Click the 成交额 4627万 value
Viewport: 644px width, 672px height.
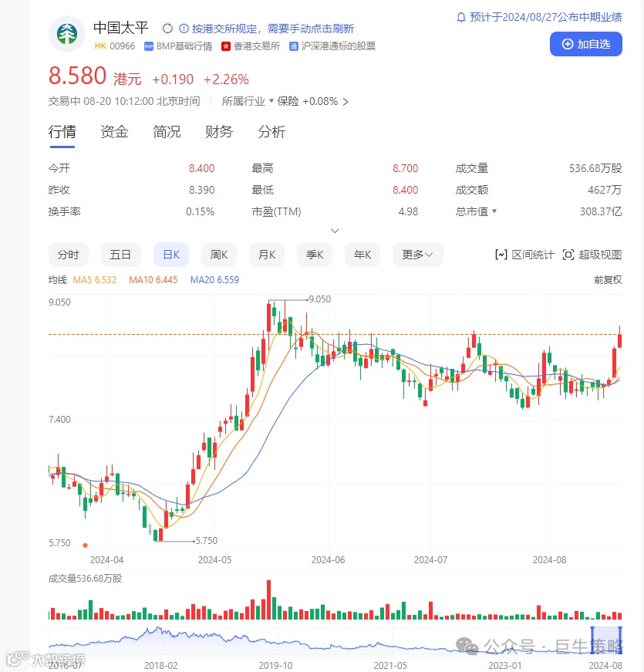[x=604, y=190]
